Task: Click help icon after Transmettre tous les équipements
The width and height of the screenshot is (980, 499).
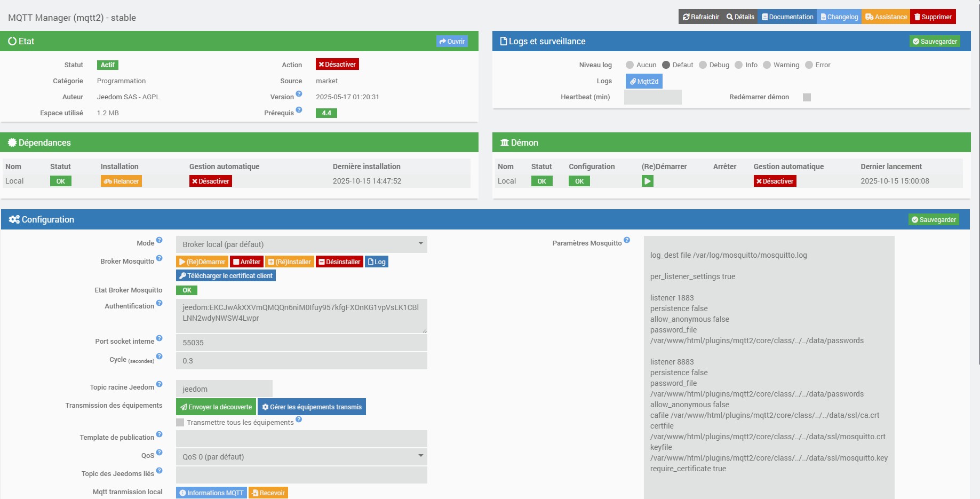Action: point(299,419)
